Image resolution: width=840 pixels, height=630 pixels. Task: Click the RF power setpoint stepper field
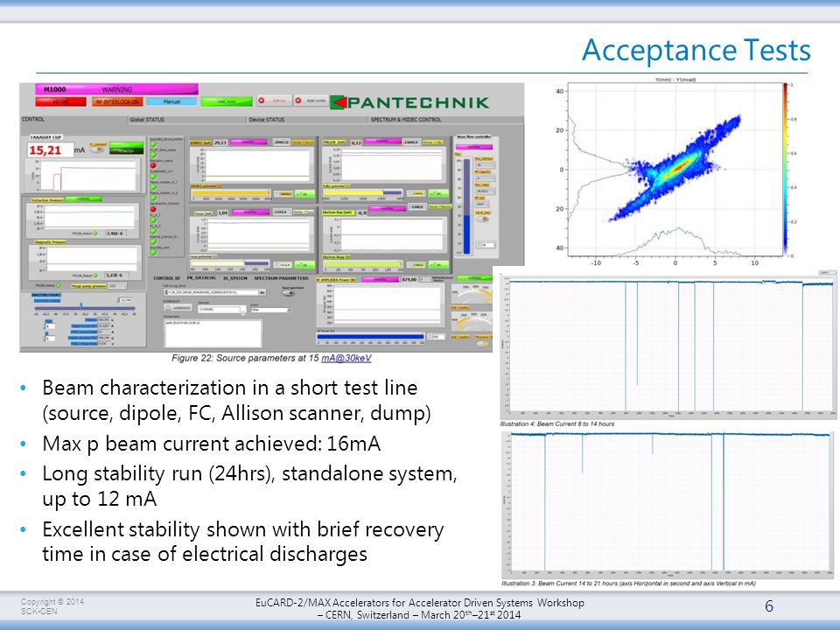tap(437, 336)
